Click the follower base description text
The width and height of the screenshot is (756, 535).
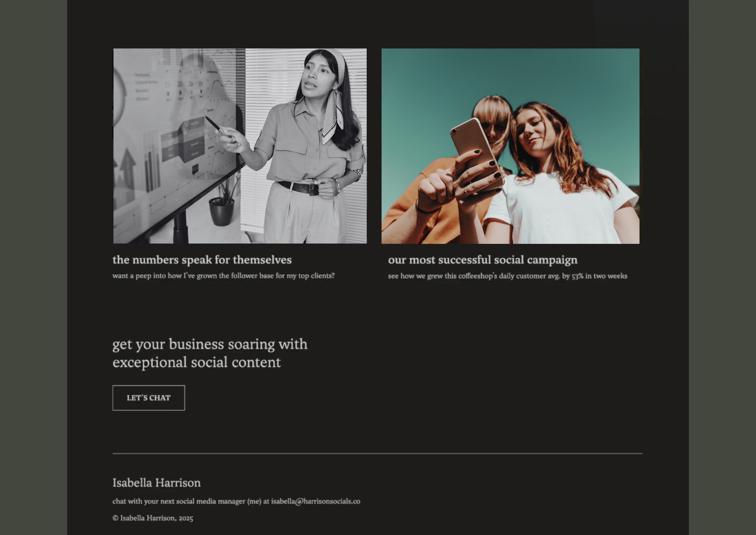[223, 276]
